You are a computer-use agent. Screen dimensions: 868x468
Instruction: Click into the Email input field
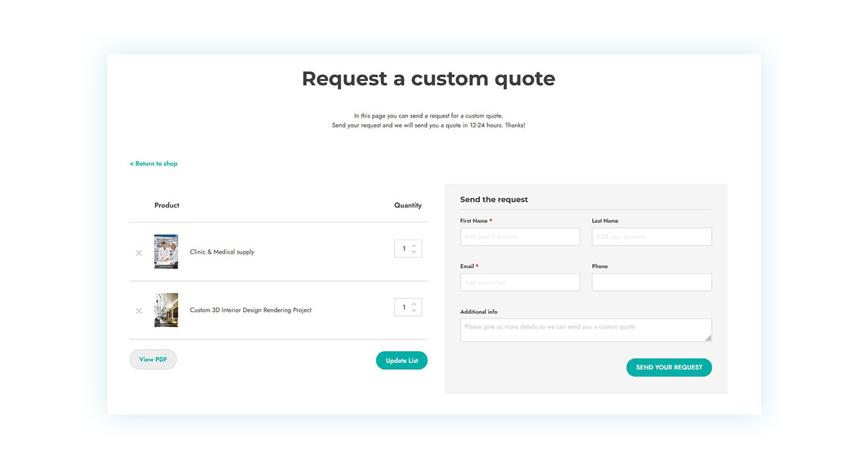pyautogui.click(x=519, y=282)
